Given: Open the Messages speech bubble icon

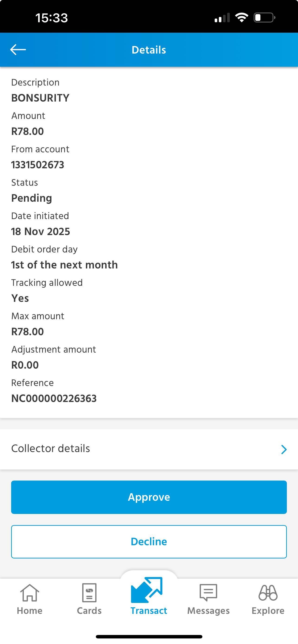Looking at the screenshot, I should [208, 592].
